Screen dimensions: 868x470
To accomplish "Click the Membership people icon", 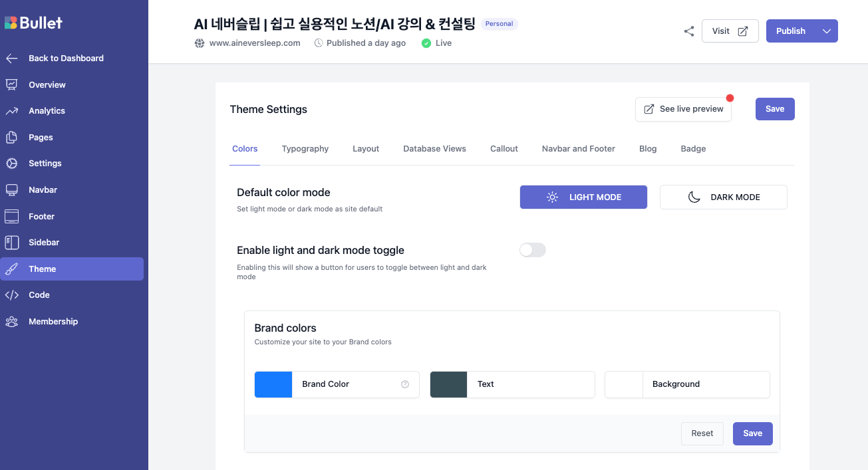I will point(11,322).
